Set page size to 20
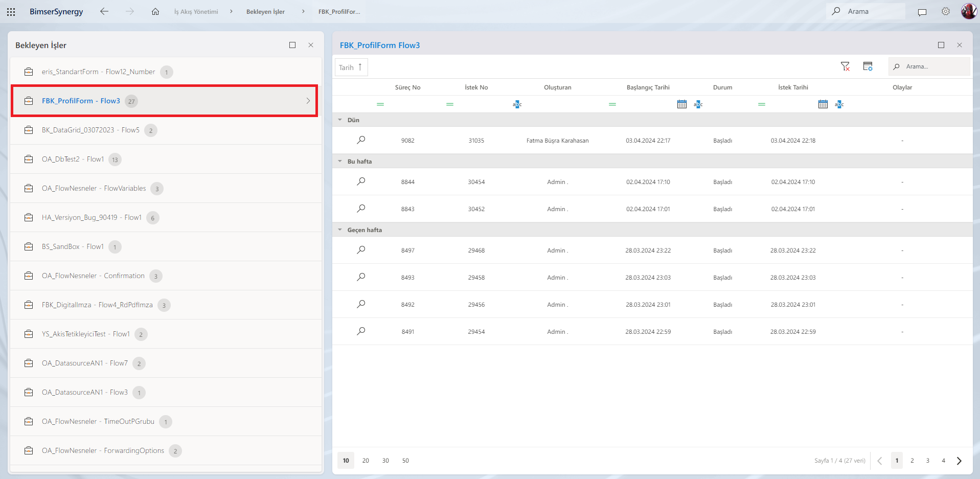The width and height of the screenshot is (980, 479). pyautogui.click(x=366, y=461)
